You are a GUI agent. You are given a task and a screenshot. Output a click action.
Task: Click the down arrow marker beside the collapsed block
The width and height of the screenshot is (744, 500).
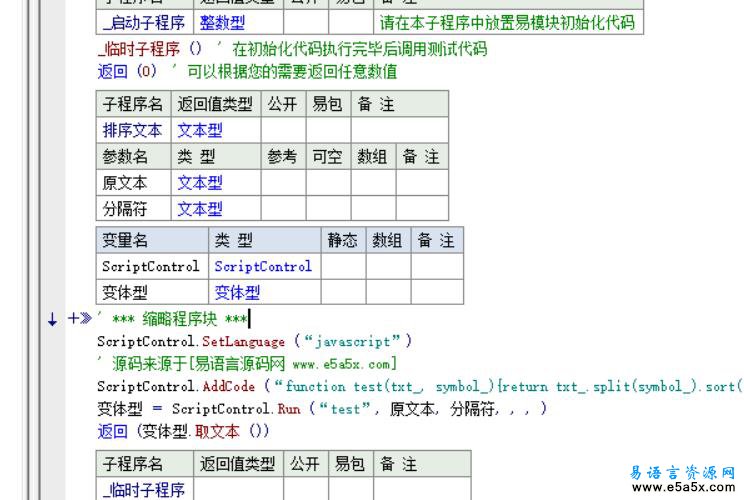(x=52, y=319)
